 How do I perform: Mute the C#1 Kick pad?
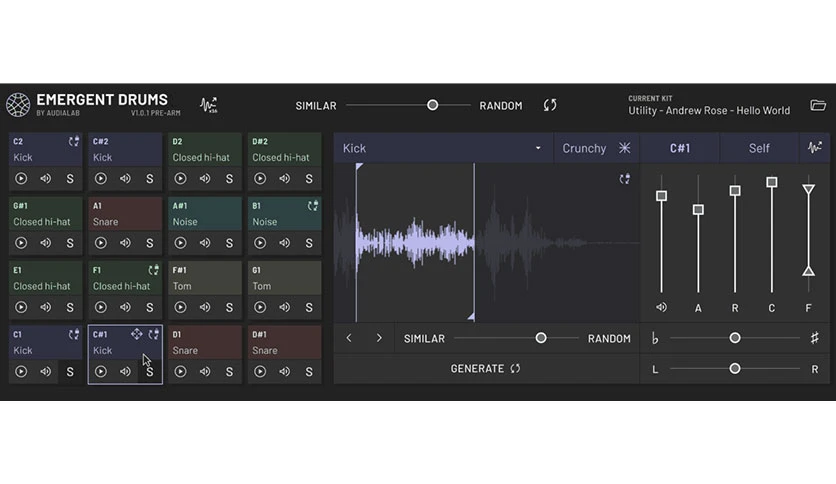click(x=125, y=372)
